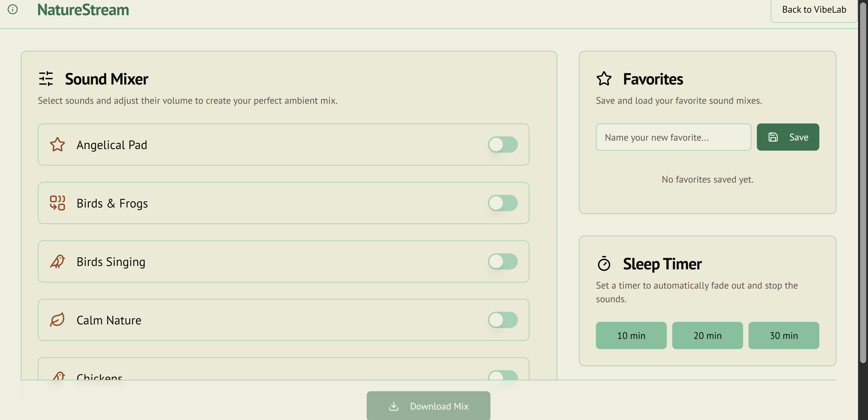868x420 pixels.
Task: Enable the Angelical Pad sound toggle
Action: [503, 145]
